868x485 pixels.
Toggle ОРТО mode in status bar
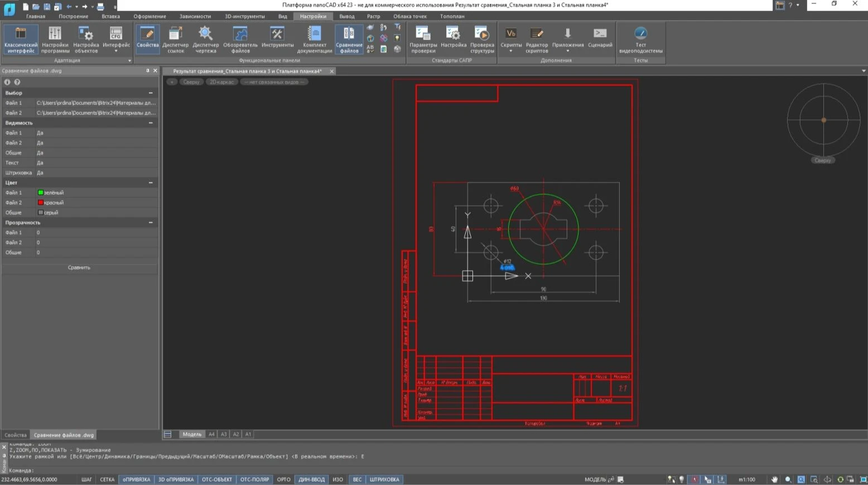point(283,479)
